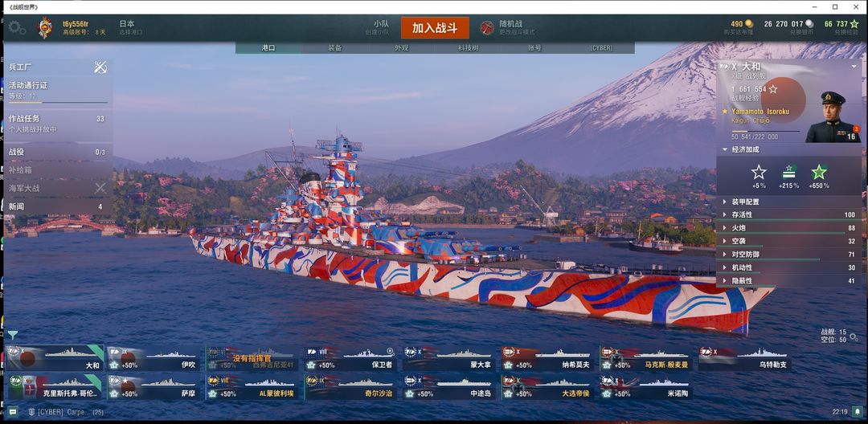This screenshot has width=868, height=424.
Task: Click the clan emblem next to the username
Action: pos(45,27)
